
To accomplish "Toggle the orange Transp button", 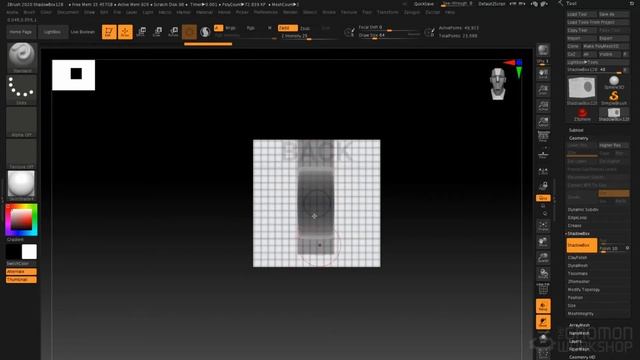I will (x=543, y=306).
